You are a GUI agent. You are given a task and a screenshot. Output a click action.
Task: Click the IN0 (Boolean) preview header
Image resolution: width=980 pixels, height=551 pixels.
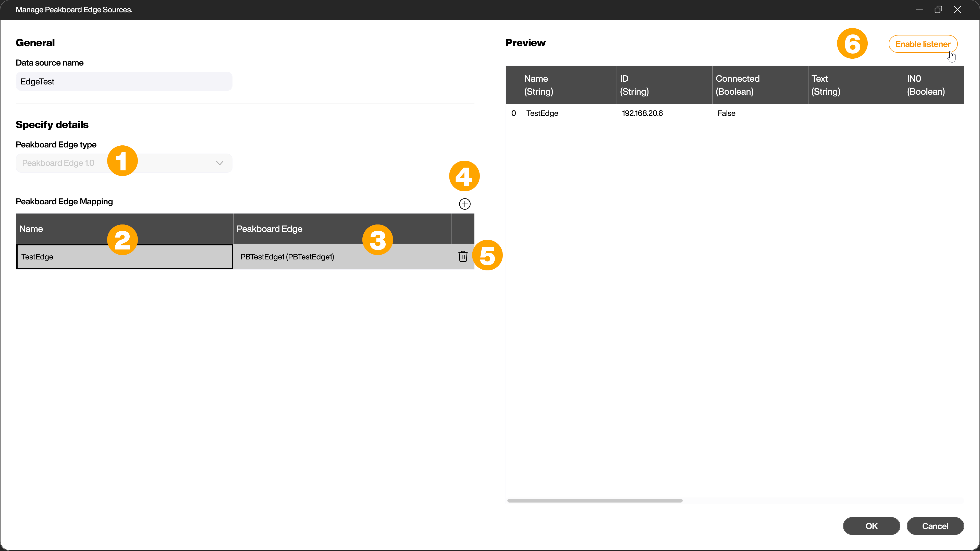[934, 85]
